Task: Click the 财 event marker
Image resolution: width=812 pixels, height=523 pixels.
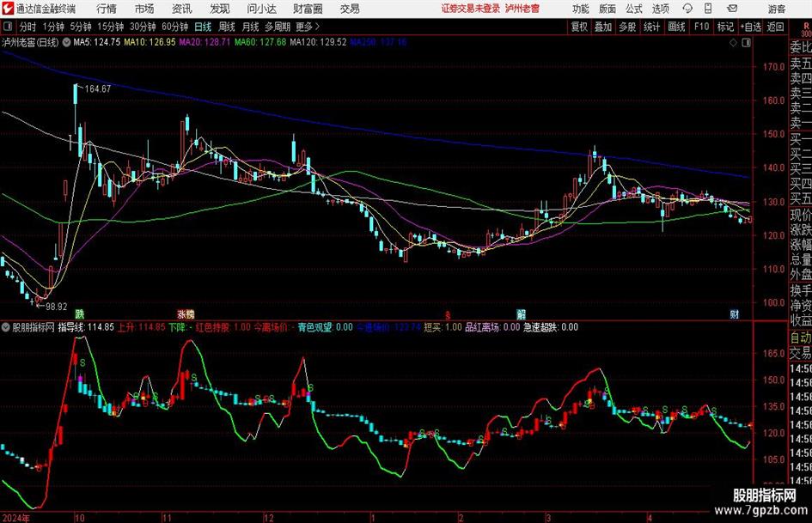Action: (735, 313)
